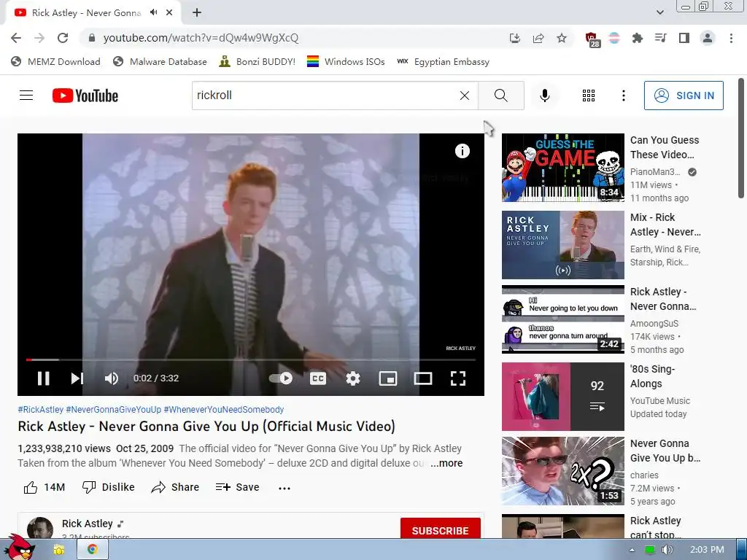Enable theater mode view

[423, 378]
